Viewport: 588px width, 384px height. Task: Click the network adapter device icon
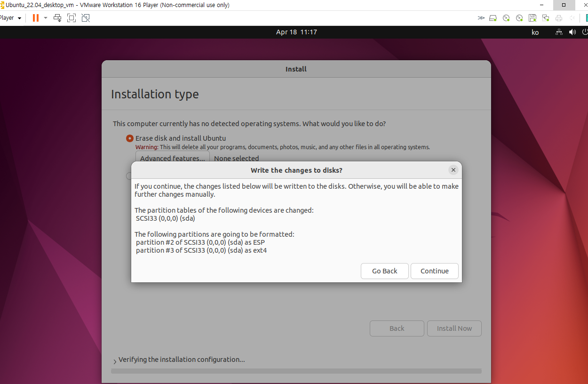click(546, 18)
